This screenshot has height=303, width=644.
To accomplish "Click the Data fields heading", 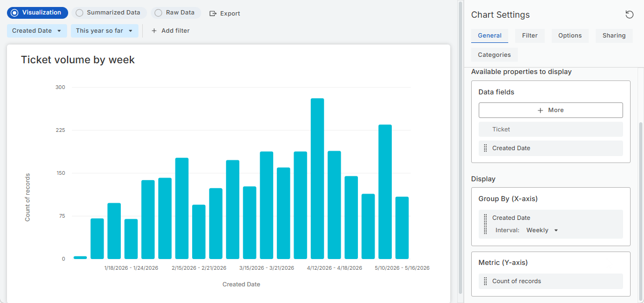I will [496, 92].
